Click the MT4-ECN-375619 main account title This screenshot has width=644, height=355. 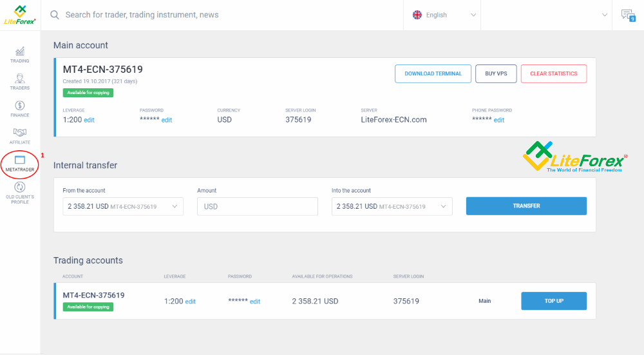(102, 70)
